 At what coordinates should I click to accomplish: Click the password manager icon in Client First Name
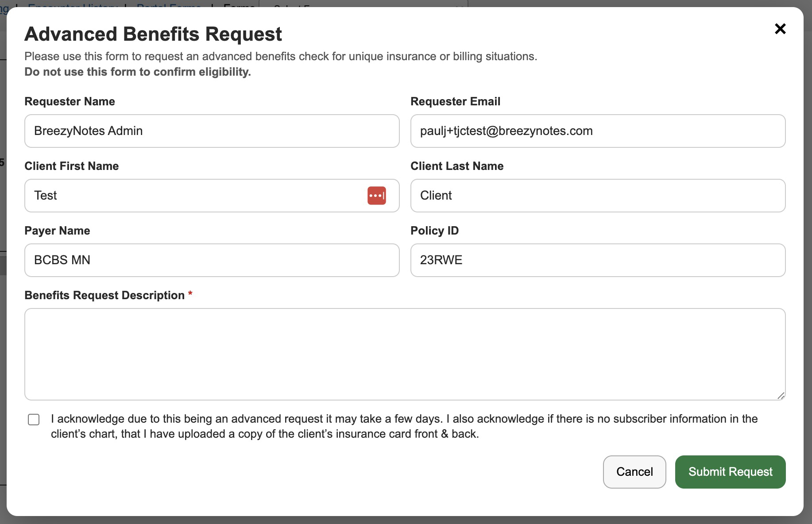click(376, 196)
